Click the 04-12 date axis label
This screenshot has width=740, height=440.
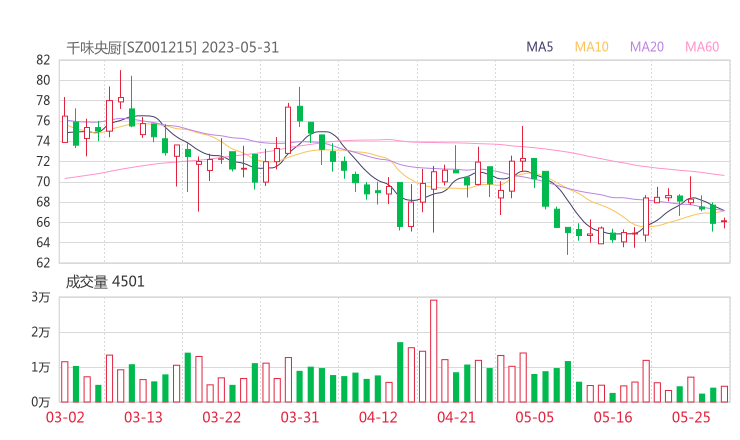click(x=378, y=417)
